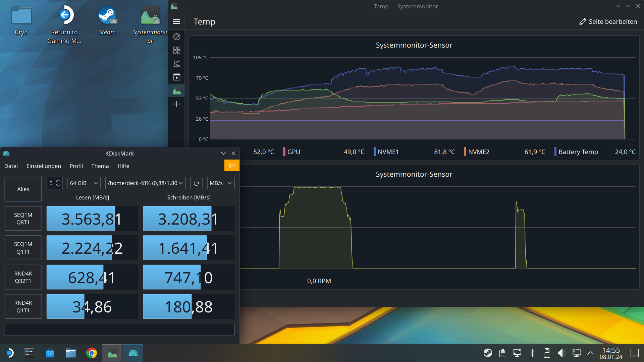
Task: Open Steam from the system tray
Action: [488, 353]
